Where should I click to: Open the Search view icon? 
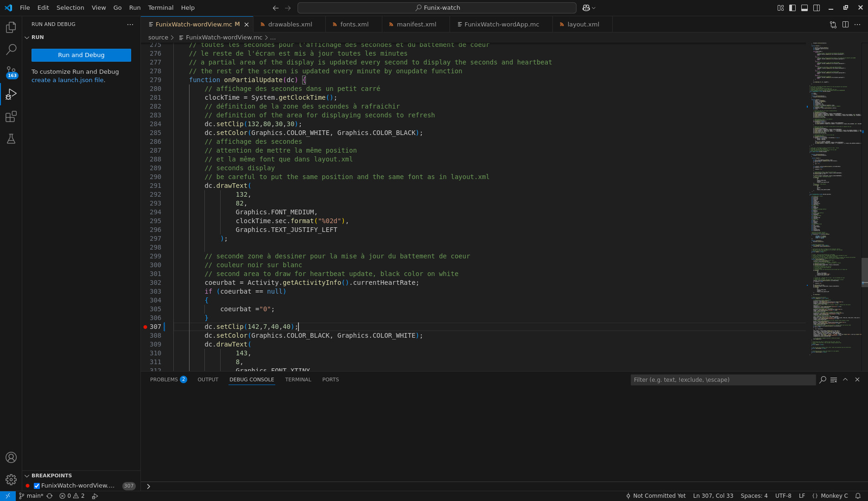11,49
